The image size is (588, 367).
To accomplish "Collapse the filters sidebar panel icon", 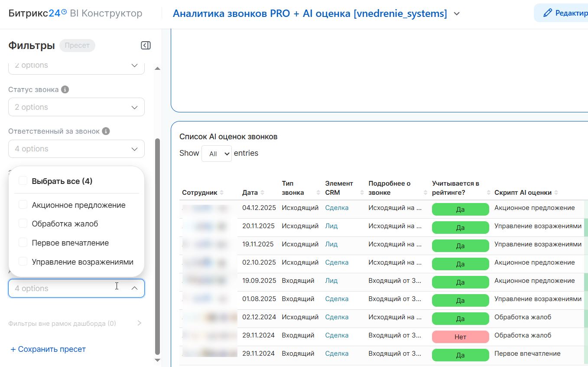I will pos(146,46).
